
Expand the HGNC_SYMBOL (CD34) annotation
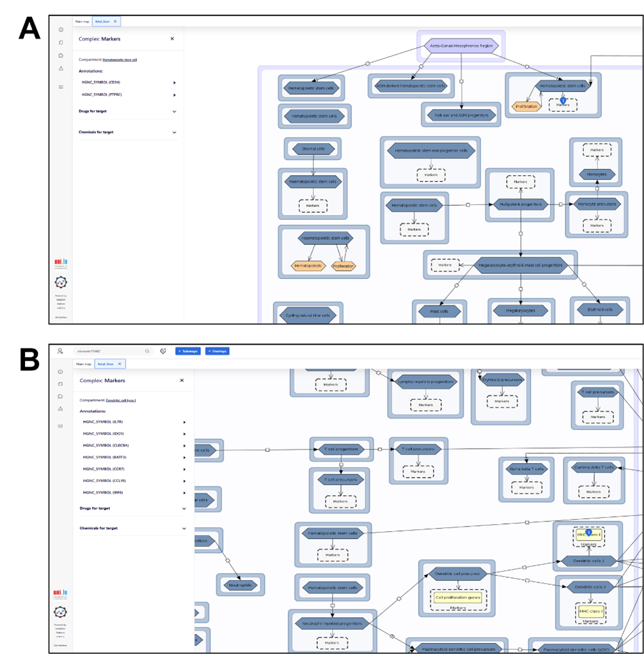[x=174, y=82]
